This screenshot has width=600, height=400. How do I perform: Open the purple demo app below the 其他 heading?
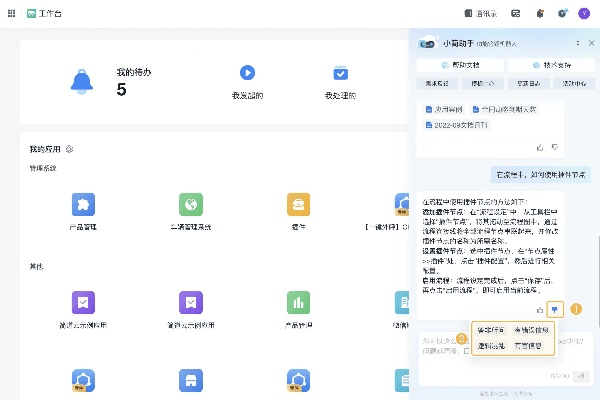tap(83, 302)
